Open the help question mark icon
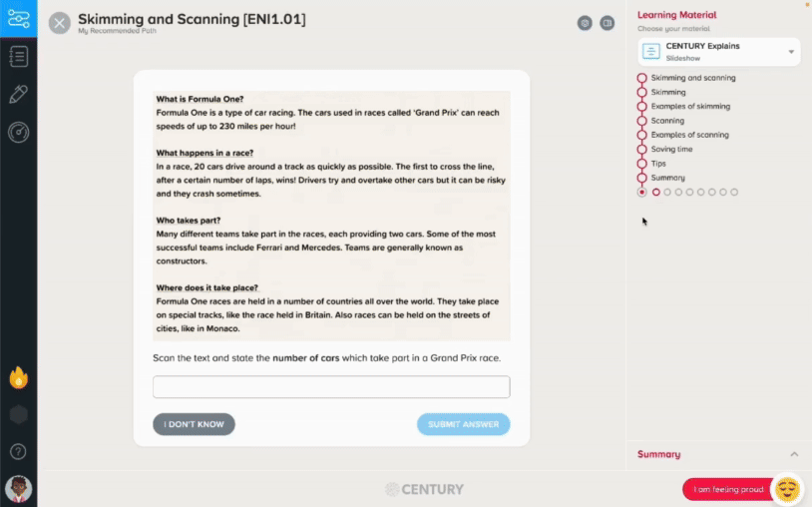The image size is (812, 507). click(18, 451)
